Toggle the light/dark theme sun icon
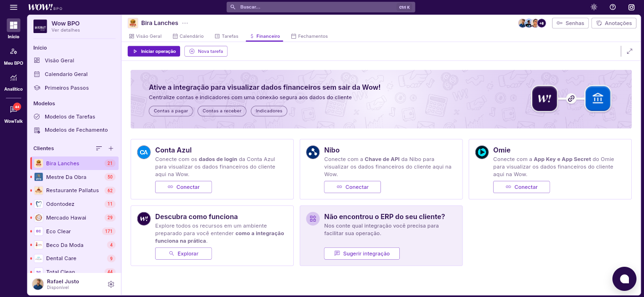This screenshot has height=297, width=644. pos(594,7)
